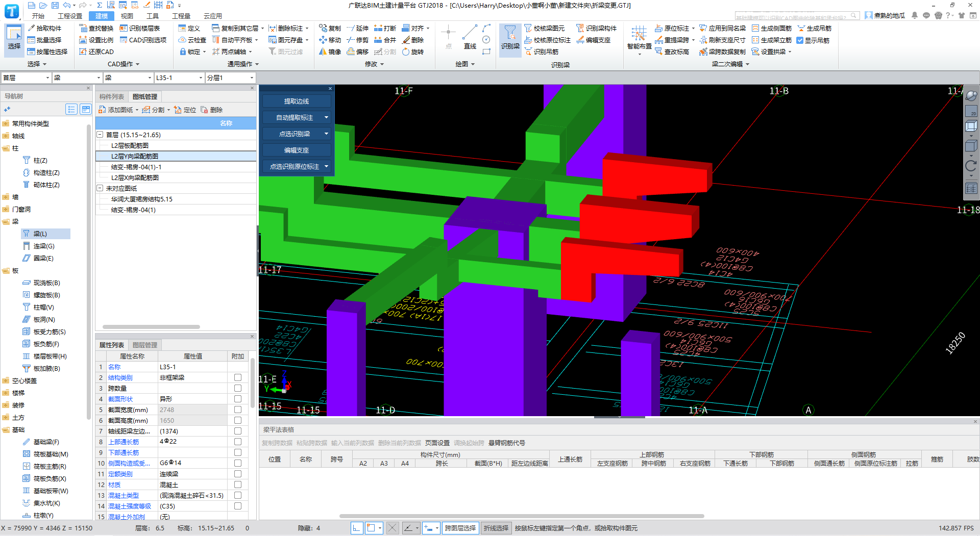
Task: Collapse the 首层 (15.15~21.65) drawing group
Action: coord(100,135)
